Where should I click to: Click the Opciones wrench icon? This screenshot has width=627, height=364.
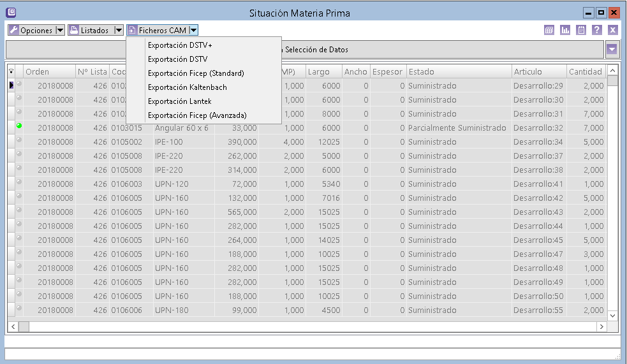13,30
